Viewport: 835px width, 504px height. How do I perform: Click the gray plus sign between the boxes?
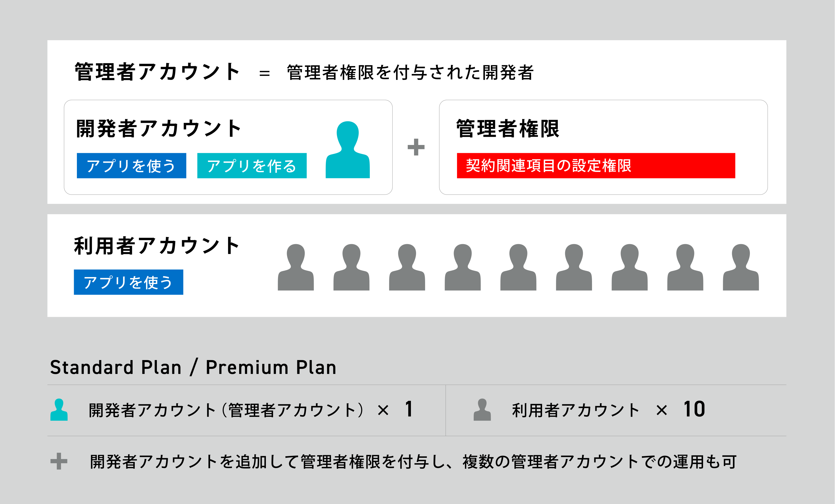point(416,147)
